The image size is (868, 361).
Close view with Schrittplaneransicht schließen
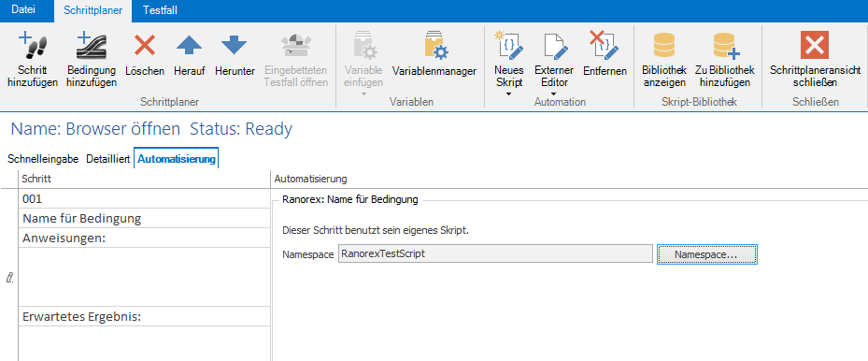click(x=815, y=45)
